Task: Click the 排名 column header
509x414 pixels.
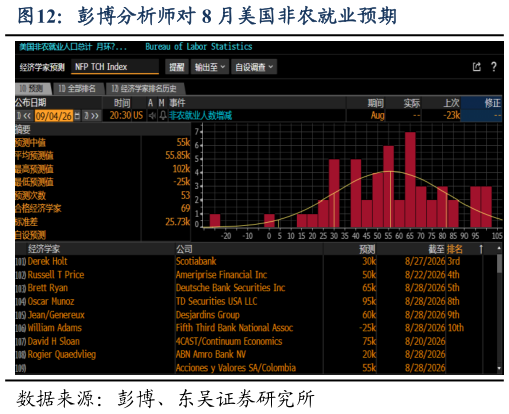Action: pos(455,249)
